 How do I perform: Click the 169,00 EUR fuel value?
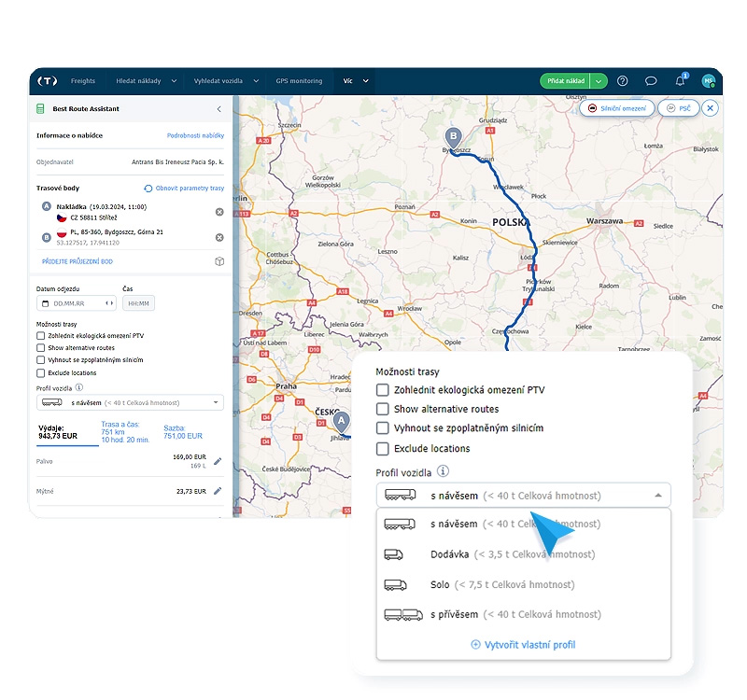190,456
